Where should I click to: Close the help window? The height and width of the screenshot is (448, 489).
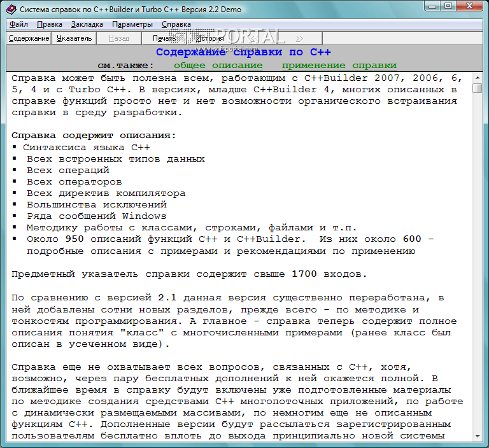(470, 6)
